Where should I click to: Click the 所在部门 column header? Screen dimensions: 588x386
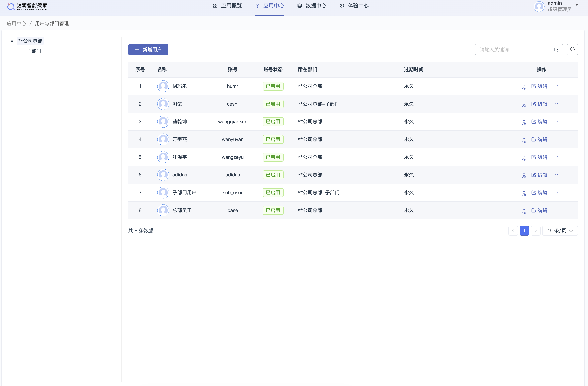tap(307, 70)
